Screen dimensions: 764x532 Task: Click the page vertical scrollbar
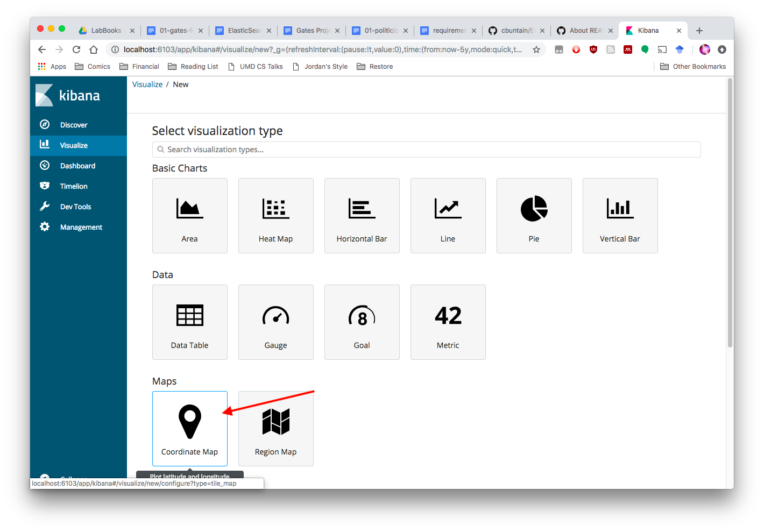[x=730, y=212]
